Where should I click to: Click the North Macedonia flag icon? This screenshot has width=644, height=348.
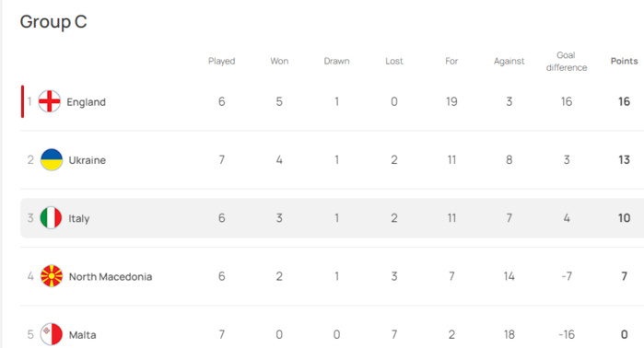[x=52, y=276]
